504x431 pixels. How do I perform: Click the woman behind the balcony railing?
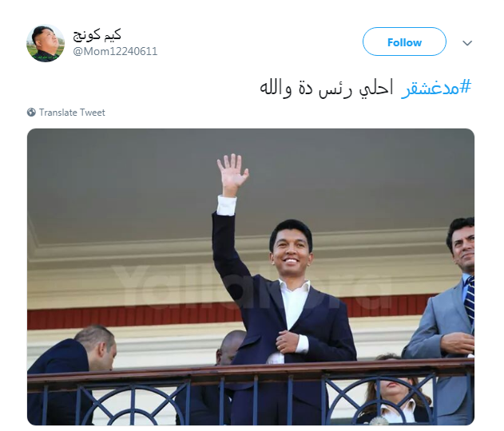click(x=395, y=390)
